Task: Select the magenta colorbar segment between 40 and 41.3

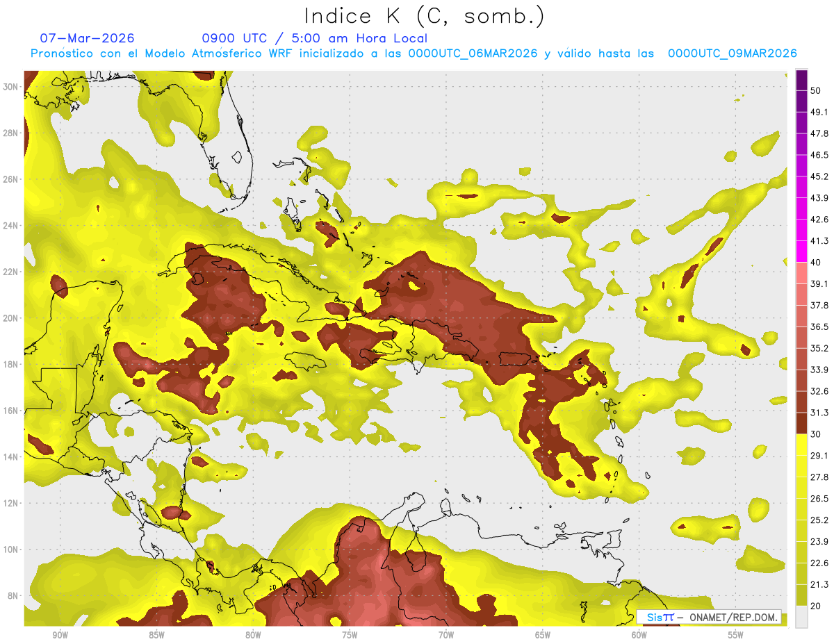Action: (x=801, y=251)
